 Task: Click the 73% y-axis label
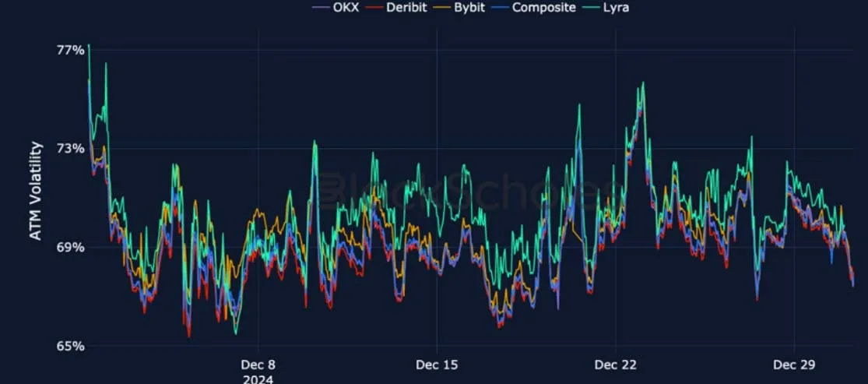tap(71, 149)
